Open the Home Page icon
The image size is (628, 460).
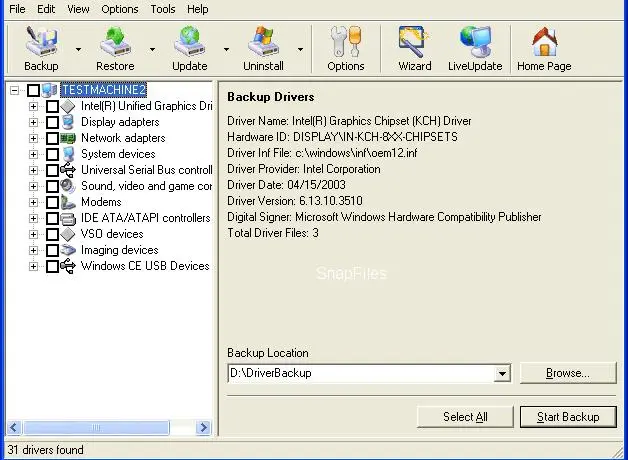544,41
